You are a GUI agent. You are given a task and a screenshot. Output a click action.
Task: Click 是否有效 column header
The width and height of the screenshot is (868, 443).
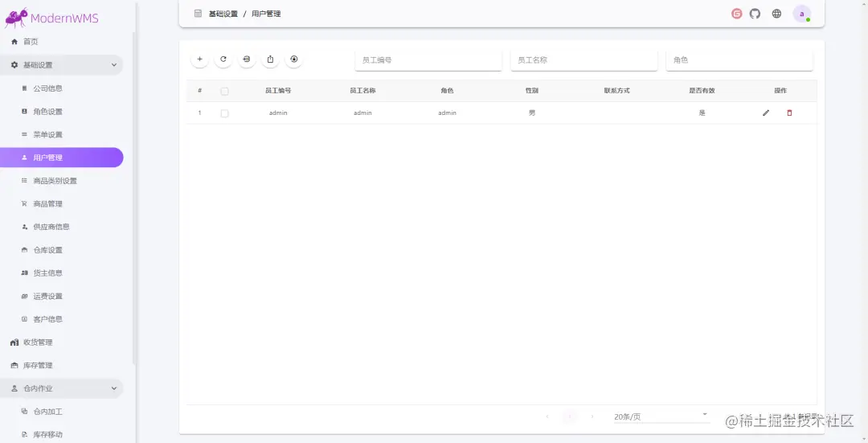[x=702, y=90]
